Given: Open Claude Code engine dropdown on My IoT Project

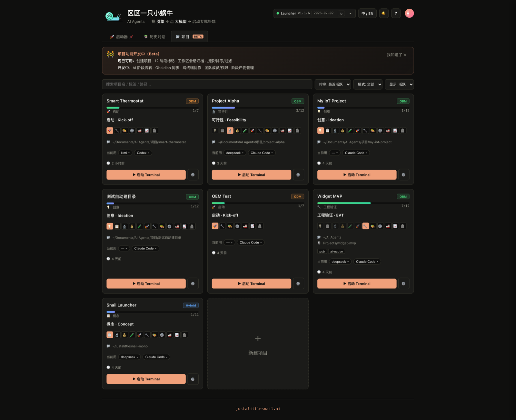Looking at the screenshot, I should coord(356,153).
